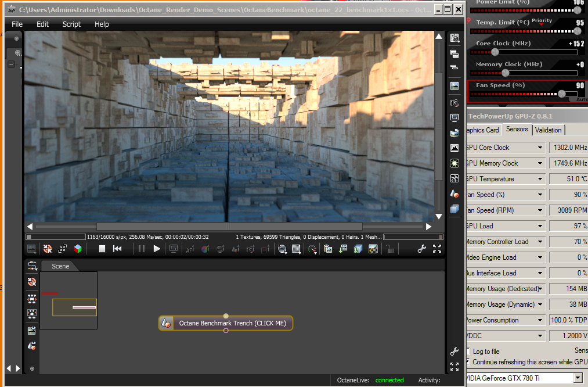Expand the Power Consumption sensor dropdown

pos(540,320)
